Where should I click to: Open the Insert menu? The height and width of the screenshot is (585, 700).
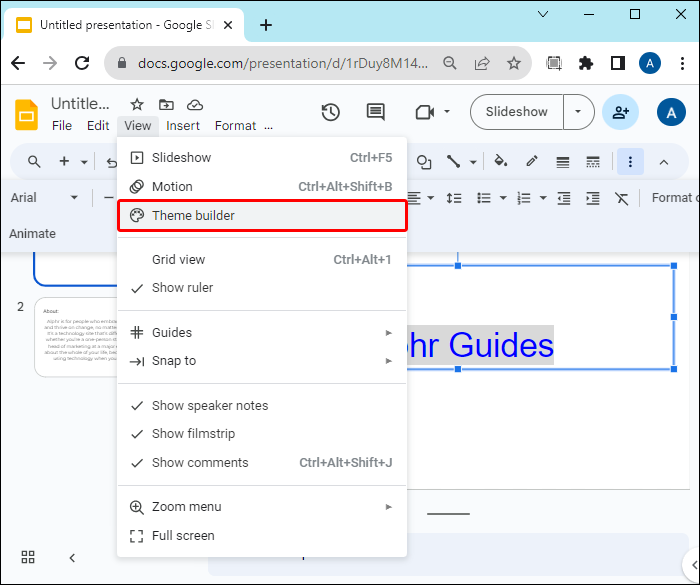tap(183, 126)
